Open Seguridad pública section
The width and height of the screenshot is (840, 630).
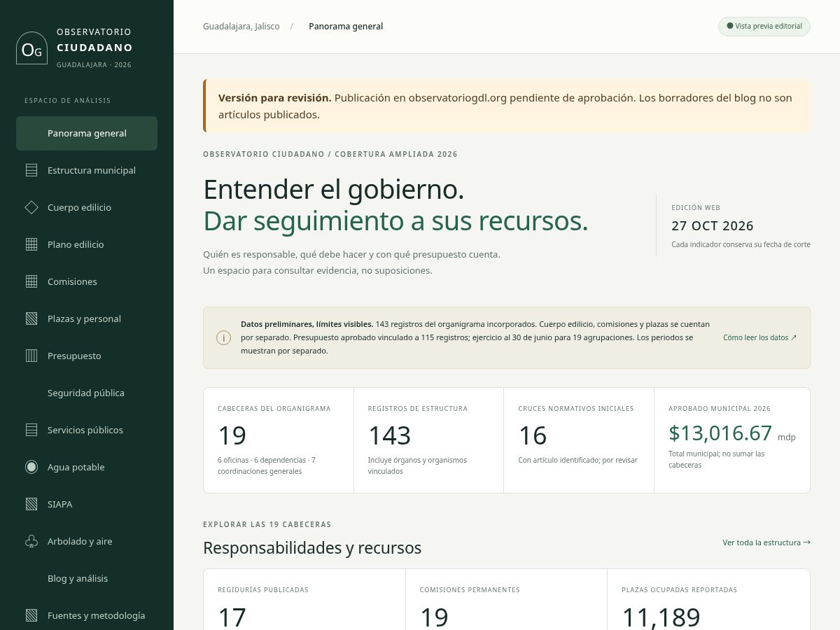(87, 393)
